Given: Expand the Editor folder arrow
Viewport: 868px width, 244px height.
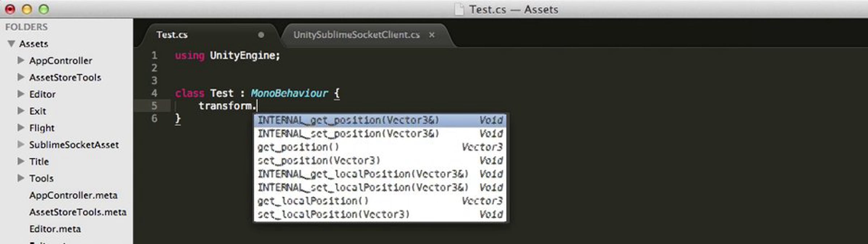Looking at the screenshot, I should coord(21,94).
